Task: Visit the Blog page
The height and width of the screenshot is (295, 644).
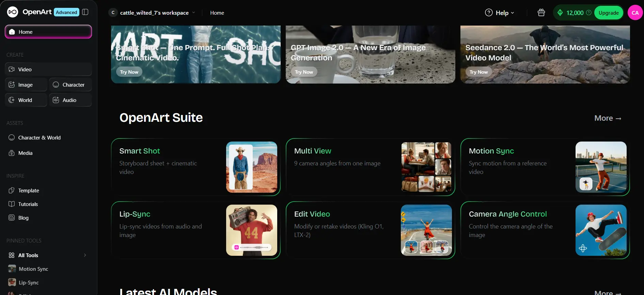Action: point(48,218)
